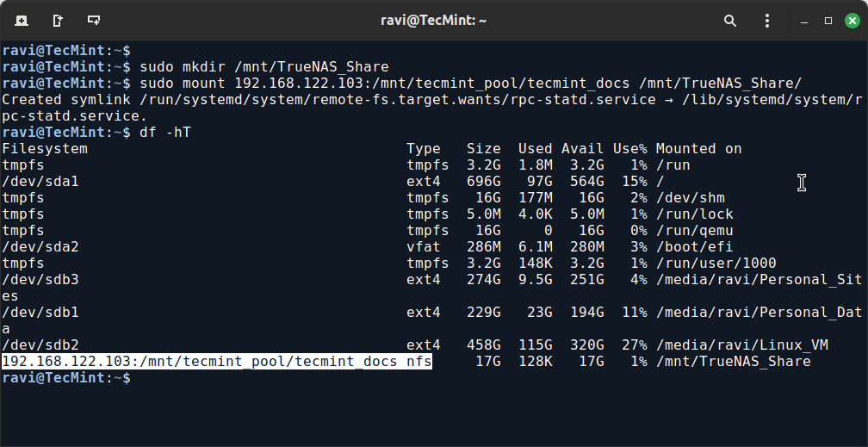Click the 9.5G used value

(x=536, y=280)
